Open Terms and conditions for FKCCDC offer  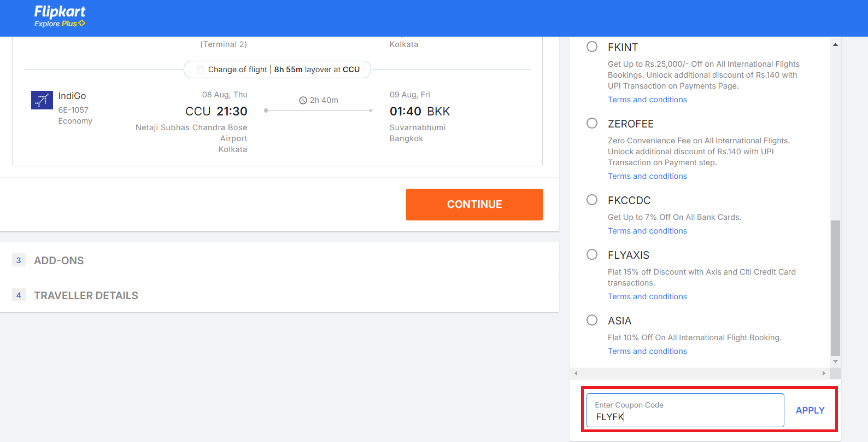(x=647, y=230)
